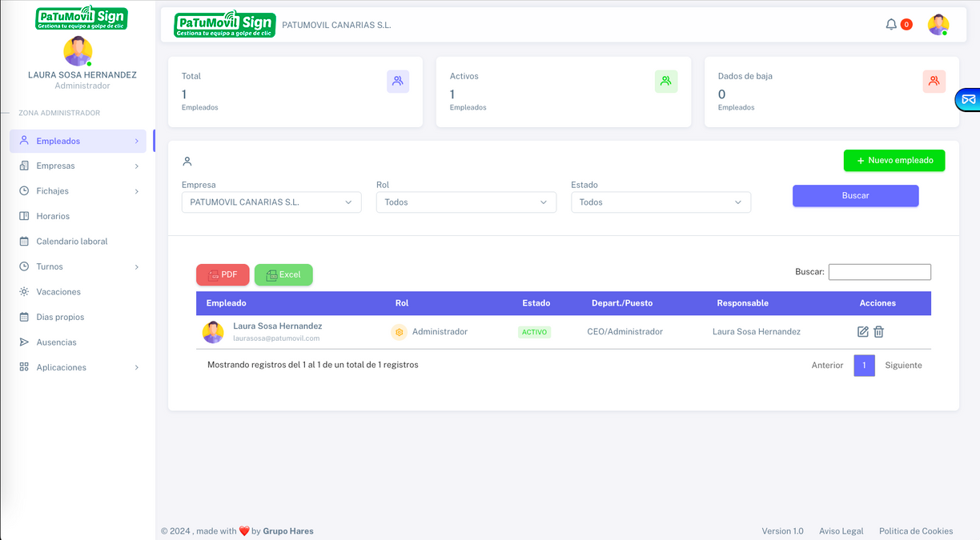The width and height of the screenshot is (980, 540).
Task: Click the edit icon for Laura Sosa Hernandez
Action: click(x=862, y=332)
